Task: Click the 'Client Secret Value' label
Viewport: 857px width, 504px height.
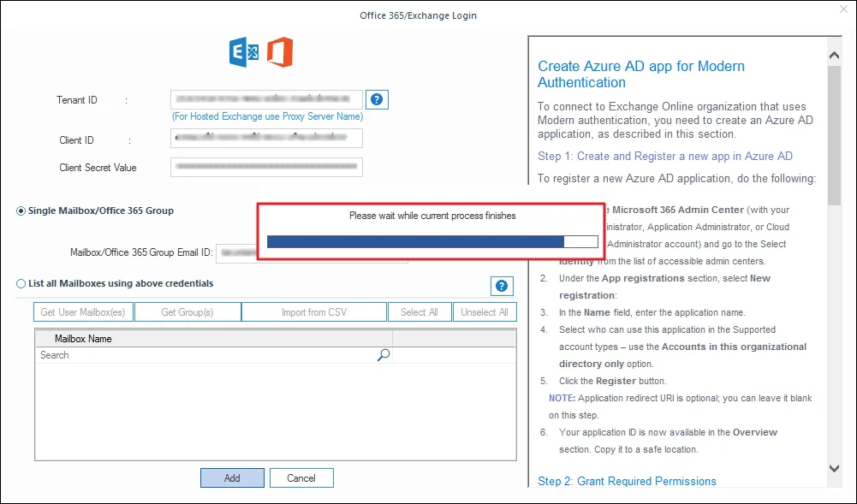Action: [x=98, y=168]
